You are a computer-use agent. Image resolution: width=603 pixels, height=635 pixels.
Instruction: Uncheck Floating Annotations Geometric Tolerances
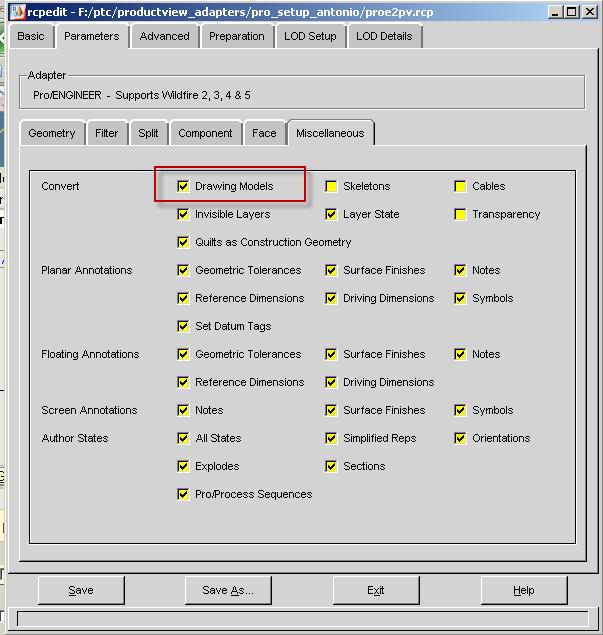coord(183,354)
